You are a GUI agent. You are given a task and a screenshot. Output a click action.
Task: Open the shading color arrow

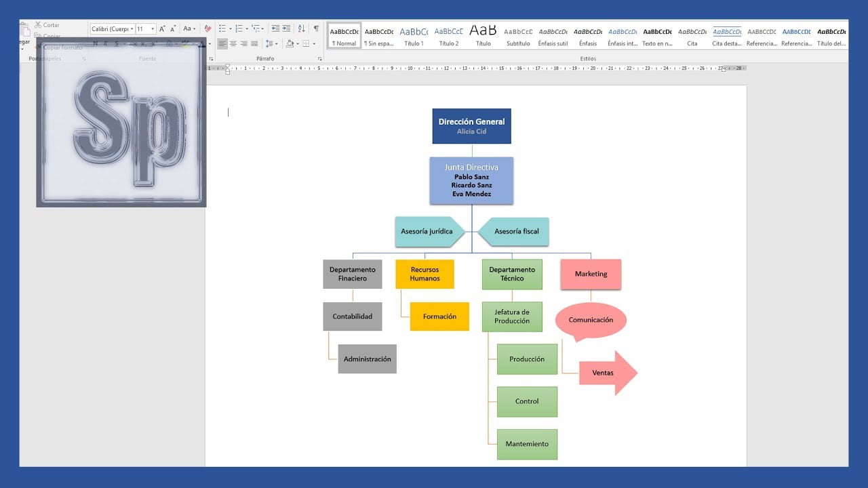pos(297,43)
